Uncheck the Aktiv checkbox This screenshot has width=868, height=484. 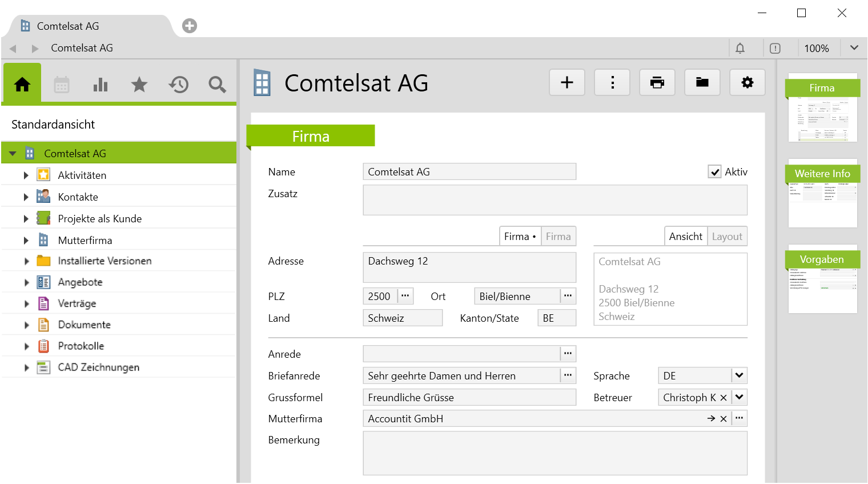click(x=714, y=172)
